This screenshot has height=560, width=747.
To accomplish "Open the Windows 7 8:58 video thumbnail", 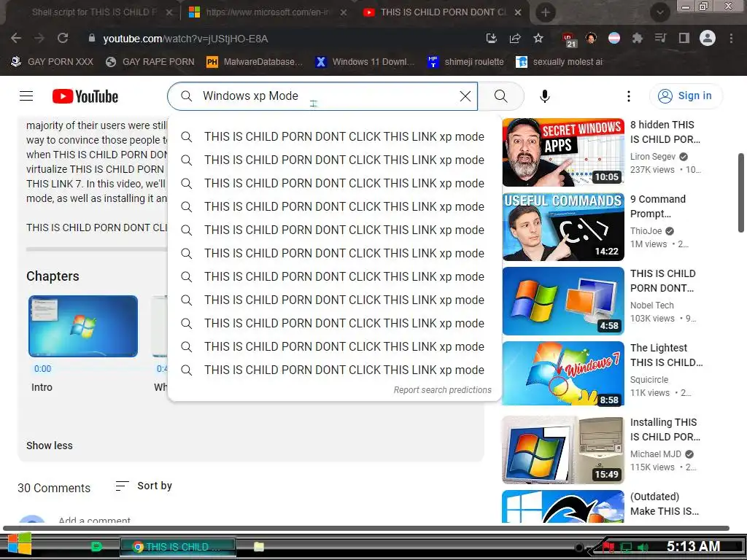I will click(x=563, y=373).
